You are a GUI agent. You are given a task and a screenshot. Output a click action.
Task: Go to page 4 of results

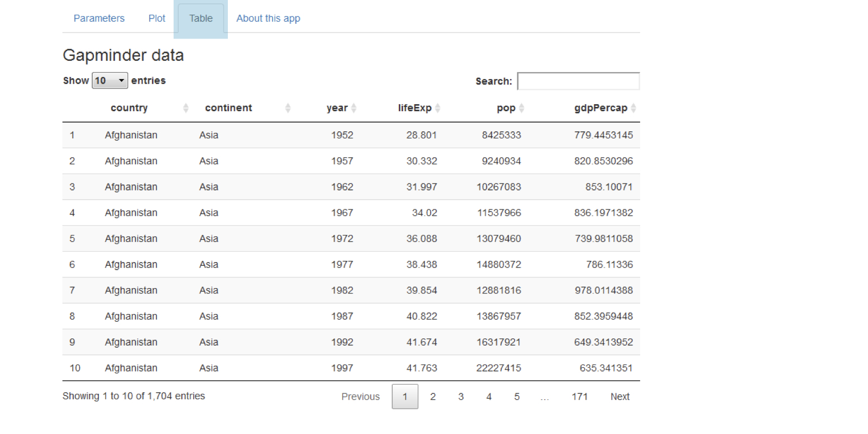click(x=489, y=397)
